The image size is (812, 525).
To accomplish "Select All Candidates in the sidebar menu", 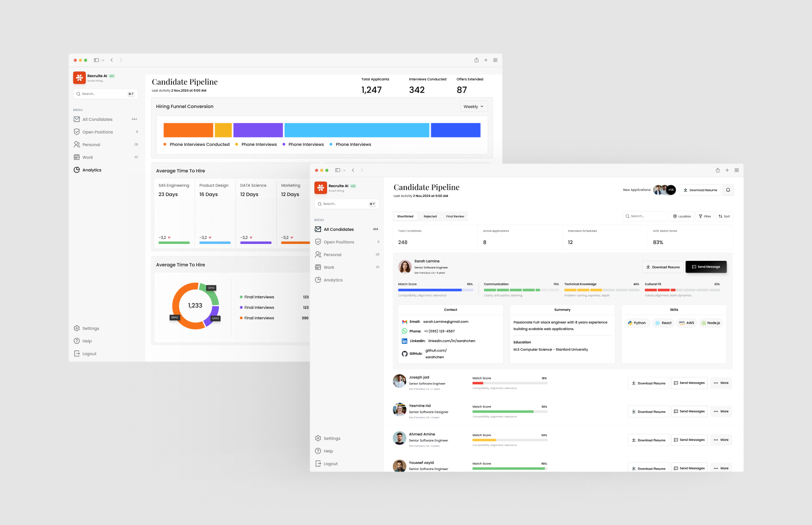I will [338, 229].
